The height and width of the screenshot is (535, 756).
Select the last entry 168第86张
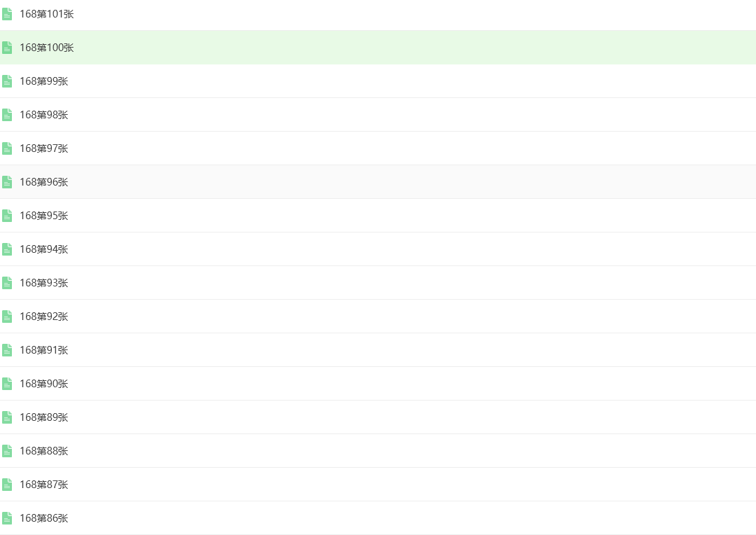[x=44, y=518]
